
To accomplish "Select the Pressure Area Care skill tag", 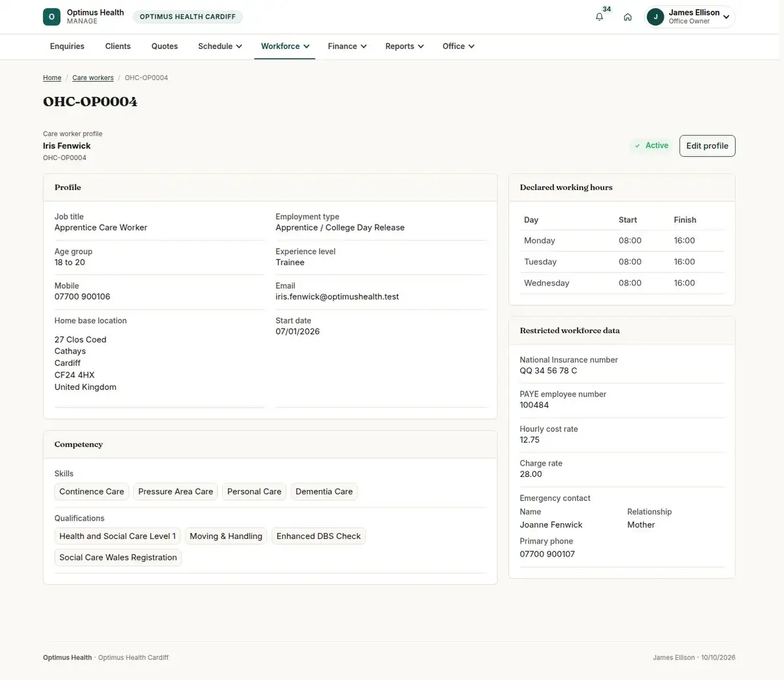I will pos(176,492).
